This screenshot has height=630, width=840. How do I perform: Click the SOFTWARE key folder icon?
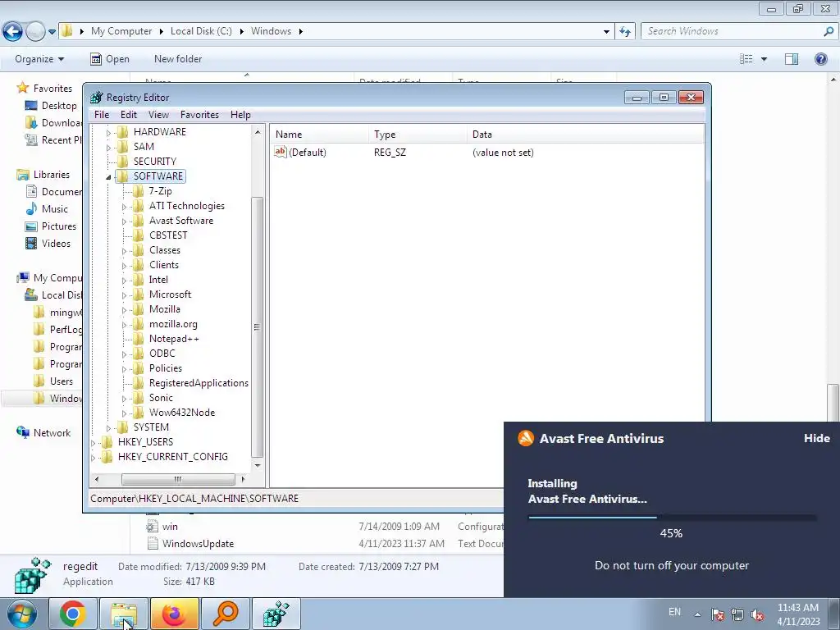click(123, 176)
